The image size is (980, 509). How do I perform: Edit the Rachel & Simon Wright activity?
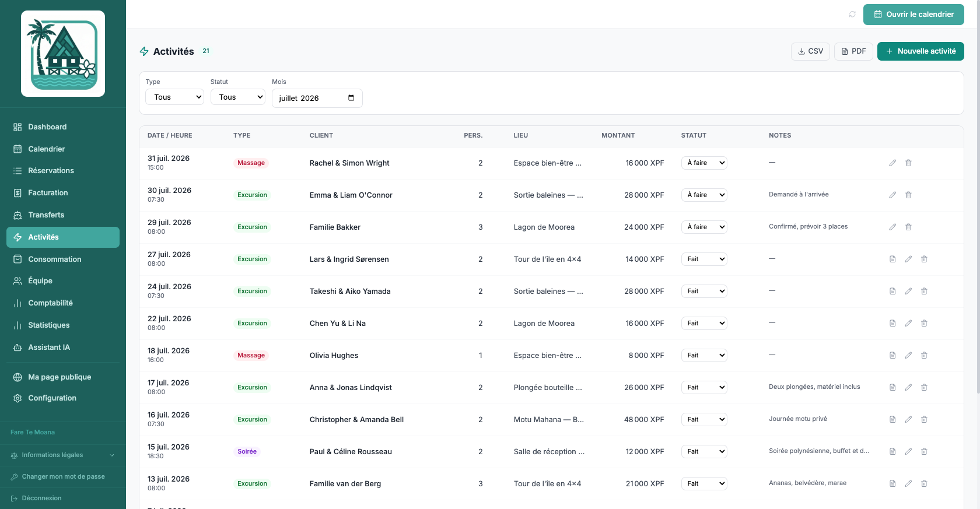pyautogui.click(x=892, y=163)
